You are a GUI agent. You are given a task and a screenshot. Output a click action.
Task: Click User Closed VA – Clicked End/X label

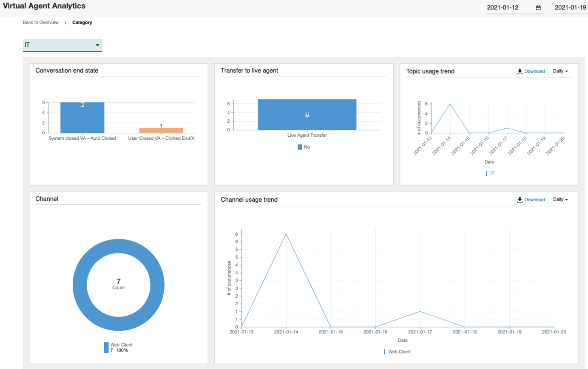tap(161, 138)
